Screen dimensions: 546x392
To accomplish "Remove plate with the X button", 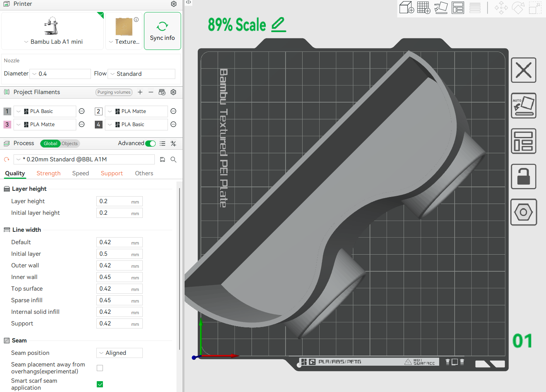I will coord(524,70).
